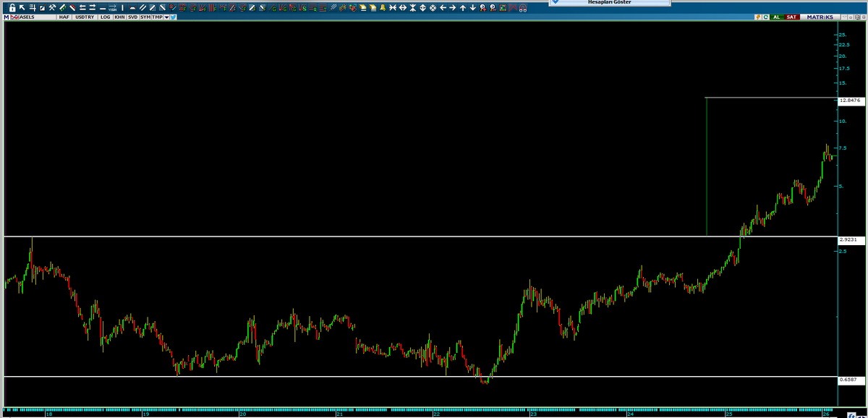Shift chart with down arrow icon
868x418 pixels.
point(473,8)
